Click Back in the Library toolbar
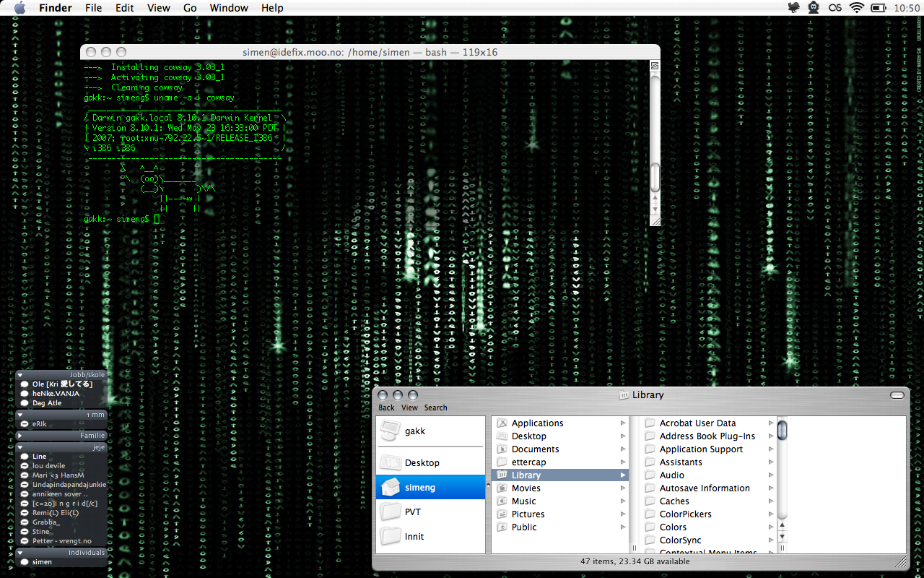Viewport: 924px width, 578px height. click(x=386, y=408)
